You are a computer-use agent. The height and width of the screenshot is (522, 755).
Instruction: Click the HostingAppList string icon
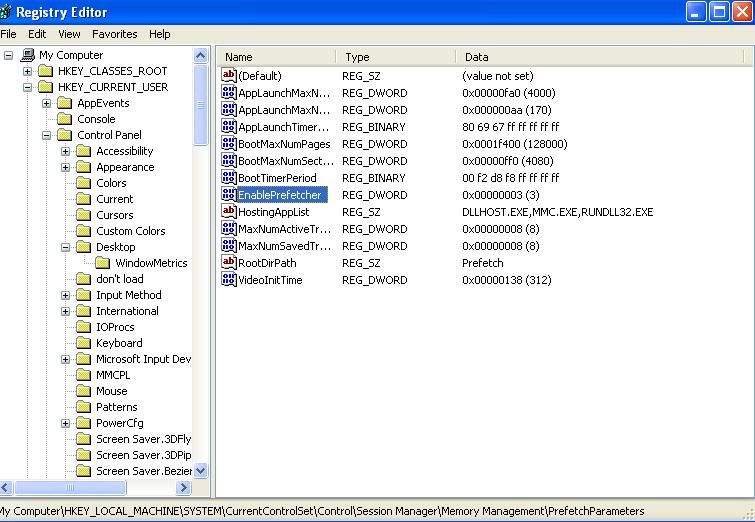229,211
